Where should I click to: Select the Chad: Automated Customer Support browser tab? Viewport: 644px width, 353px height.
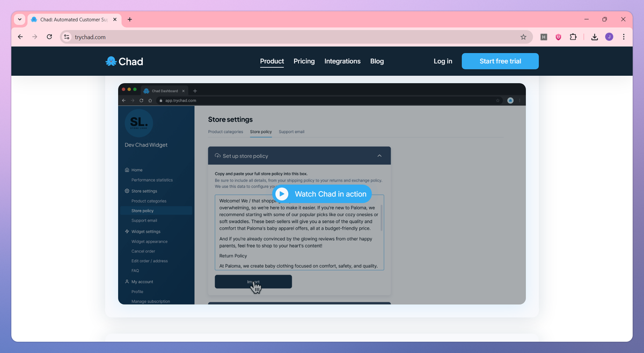click(x=74, y=19)
